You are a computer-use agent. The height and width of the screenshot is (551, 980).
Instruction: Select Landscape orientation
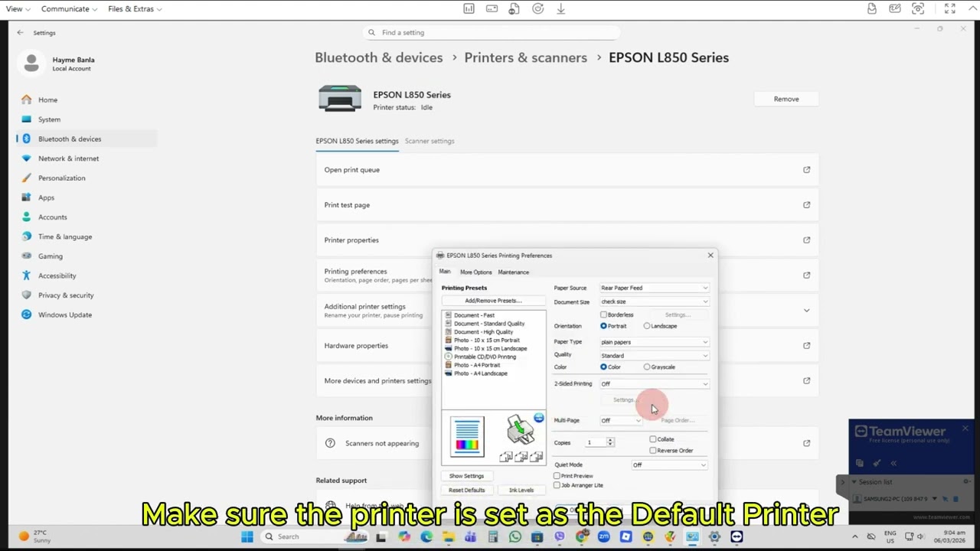[647, 326]
